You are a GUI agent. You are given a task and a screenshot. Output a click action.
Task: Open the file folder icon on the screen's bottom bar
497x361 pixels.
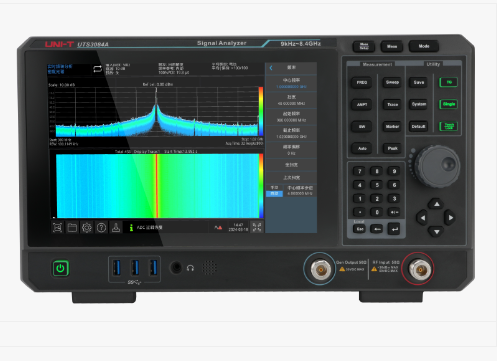(72, 228)
